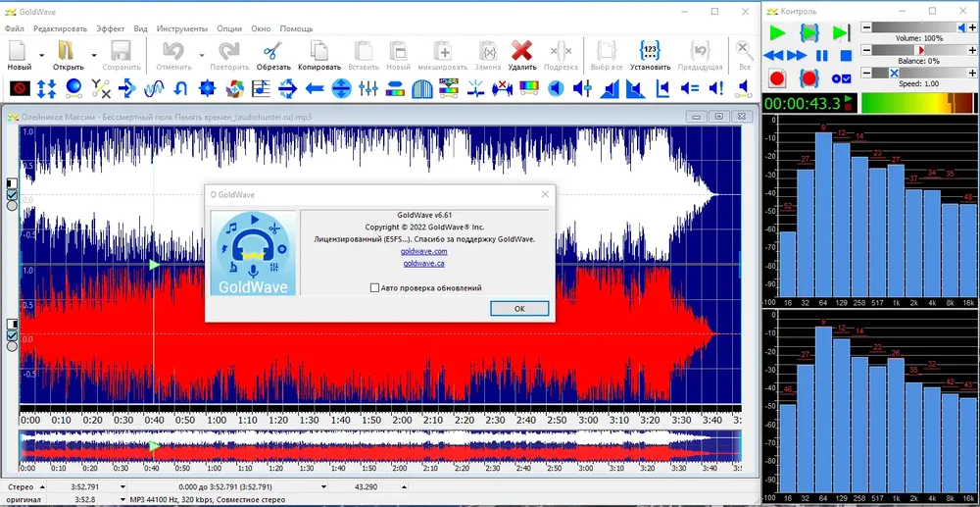The image size is (980, 507).
Task: Click the Обрезать scissors icon
Action: pos(273,51)
